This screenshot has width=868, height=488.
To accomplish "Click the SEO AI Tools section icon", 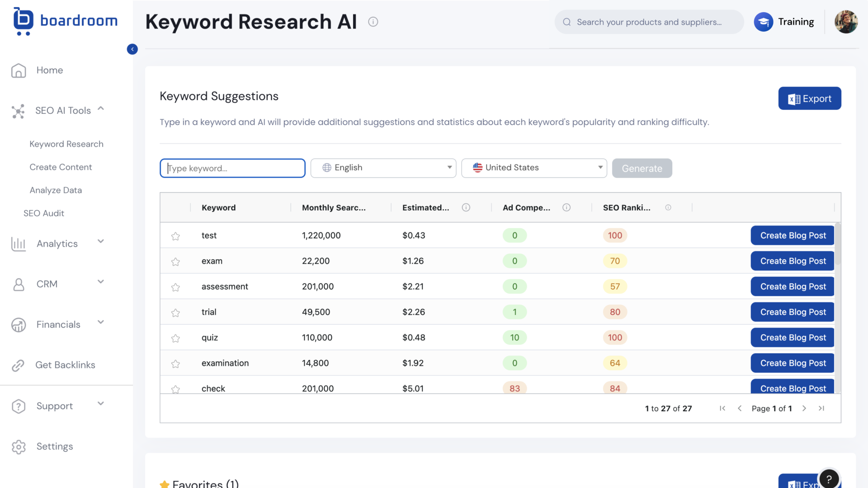I will tap(19, 110).
